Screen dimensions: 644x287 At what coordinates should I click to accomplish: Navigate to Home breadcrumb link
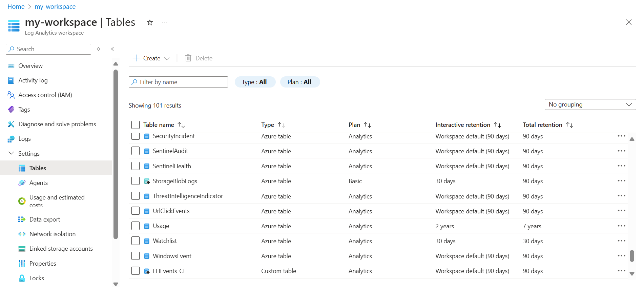[x=16, y=7]
